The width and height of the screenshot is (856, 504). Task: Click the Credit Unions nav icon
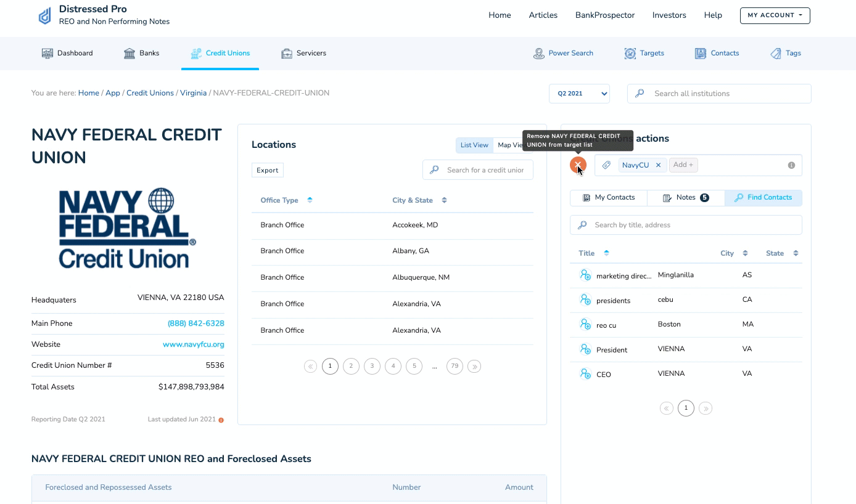(x=196, y=53)
